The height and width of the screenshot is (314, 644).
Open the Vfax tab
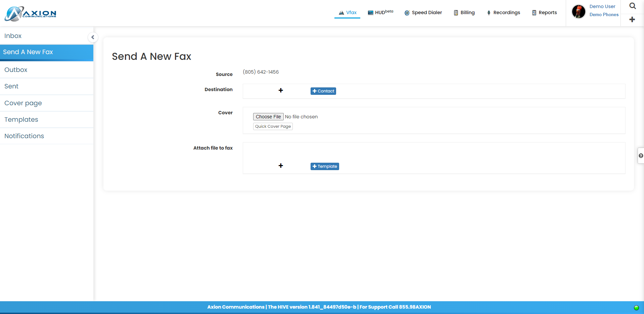pyautogui.click(x=348, y=13)
